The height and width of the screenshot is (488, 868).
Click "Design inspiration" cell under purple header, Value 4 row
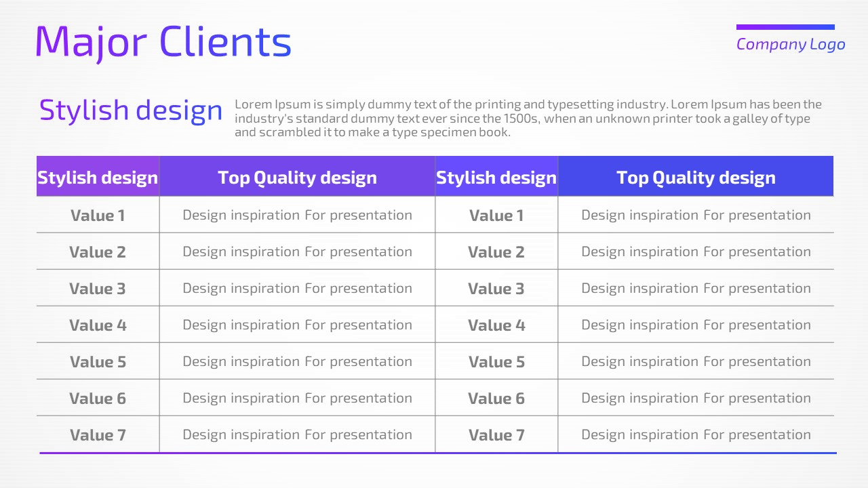297,325
